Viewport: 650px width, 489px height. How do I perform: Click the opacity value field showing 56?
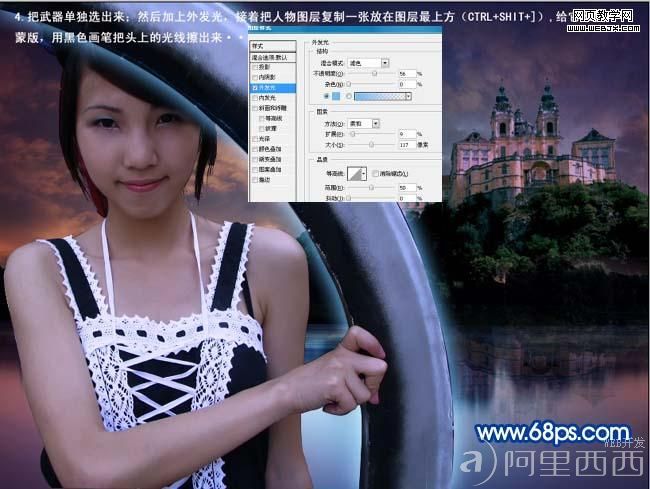407,74
